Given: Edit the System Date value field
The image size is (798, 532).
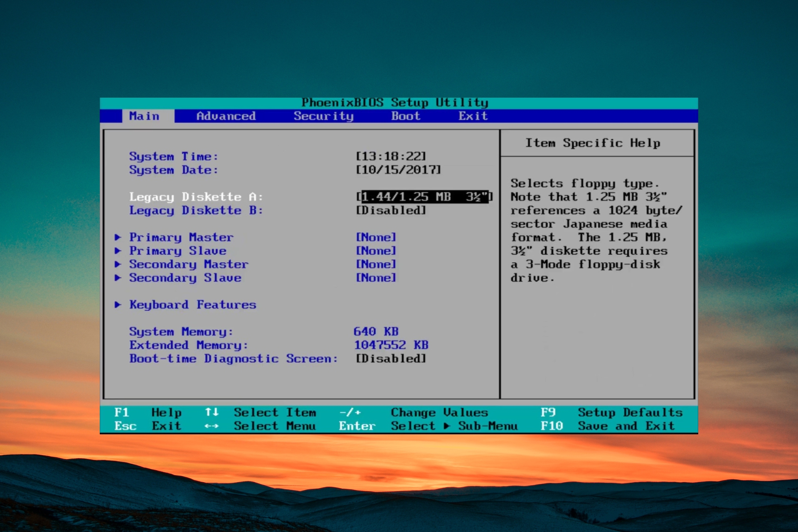Looking at the screenshot, I should 398,170.
